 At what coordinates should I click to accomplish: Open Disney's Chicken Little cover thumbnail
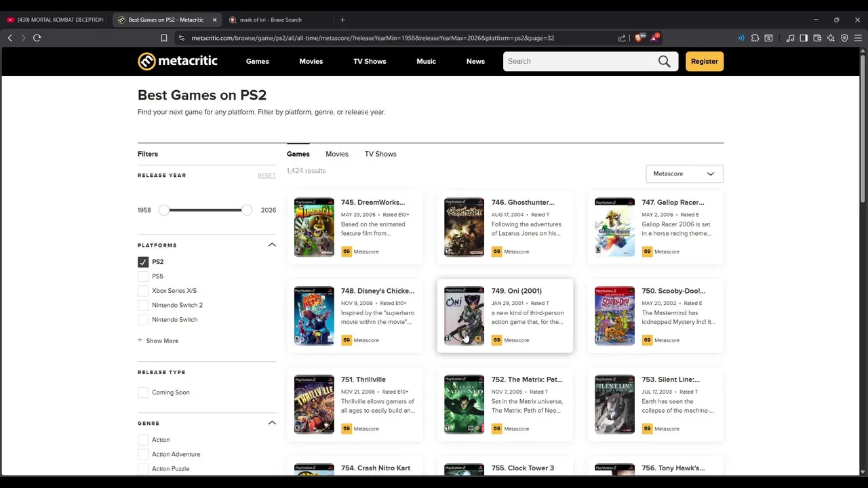[314, 316]
